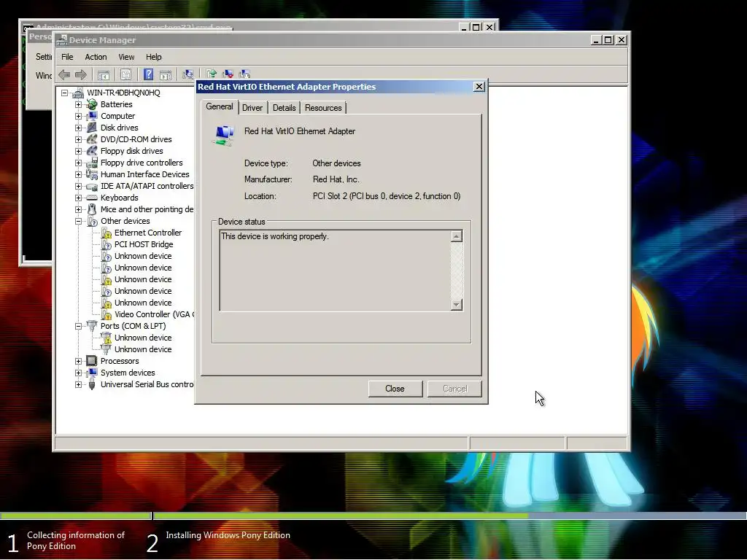Switch to the Details tab
The width and height of the screenshot is (747, 560).
(x=284, y=108)
